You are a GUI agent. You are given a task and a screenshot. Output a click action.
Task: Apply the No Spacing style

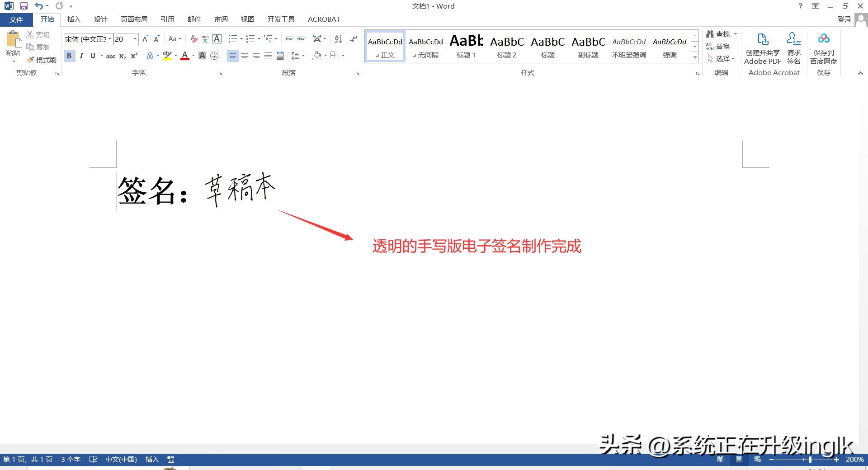pos(425,46)
